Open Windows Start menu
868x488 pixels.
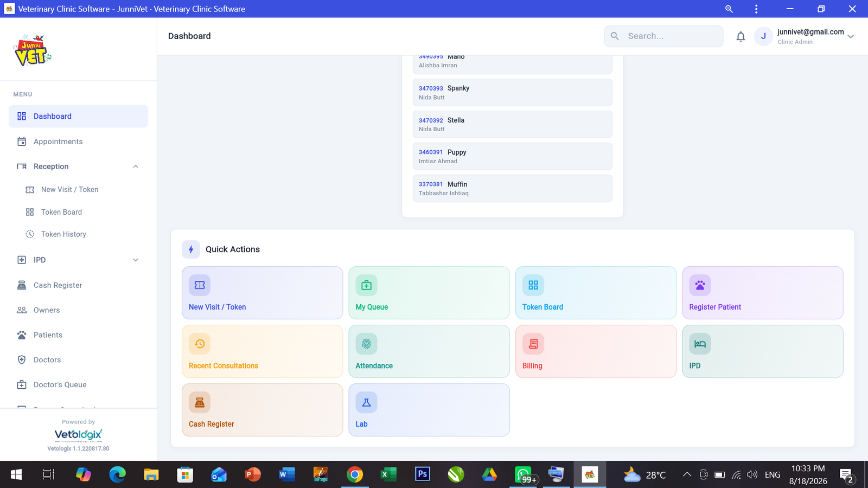[16, 474]
